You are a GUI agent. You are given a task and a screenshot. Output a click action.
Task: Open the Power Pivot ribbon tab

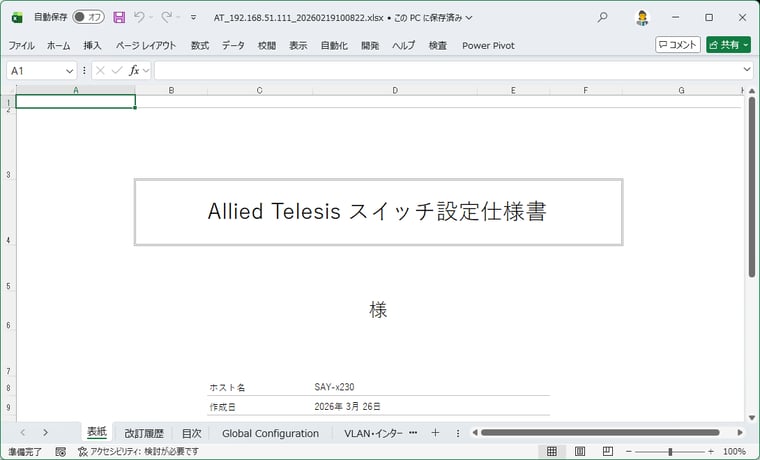[488, 46]
